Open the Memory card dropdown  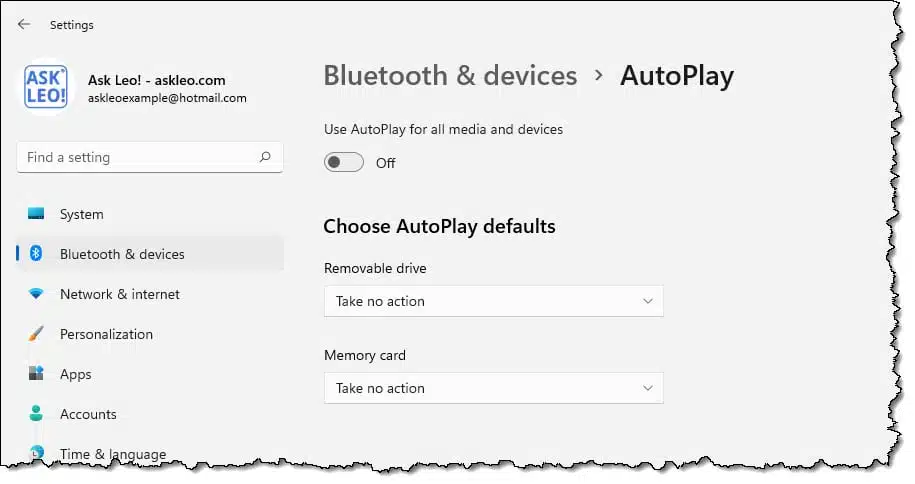pos(494,388)
